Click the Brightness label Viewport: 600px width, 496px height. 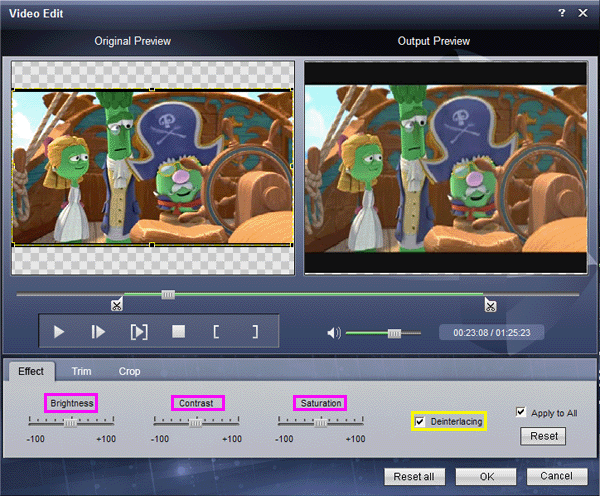[72, 403]
